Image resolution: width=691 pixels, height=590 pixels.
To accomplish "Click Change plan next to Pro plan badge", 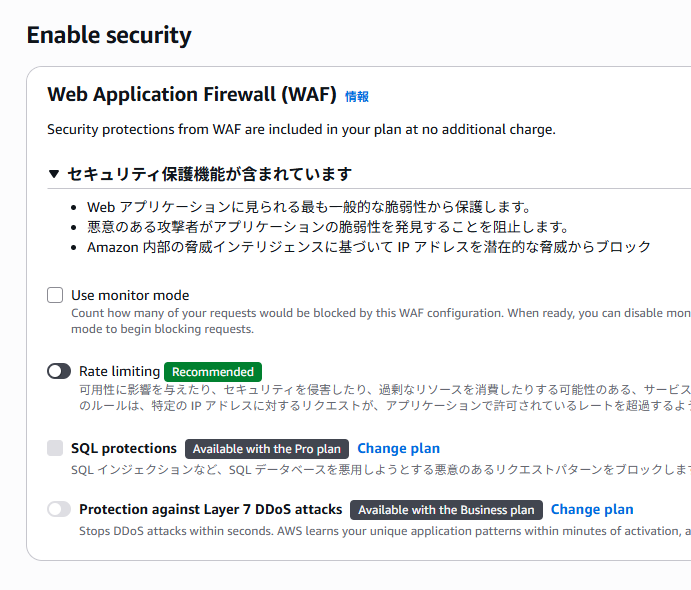I will click(398, 448).
